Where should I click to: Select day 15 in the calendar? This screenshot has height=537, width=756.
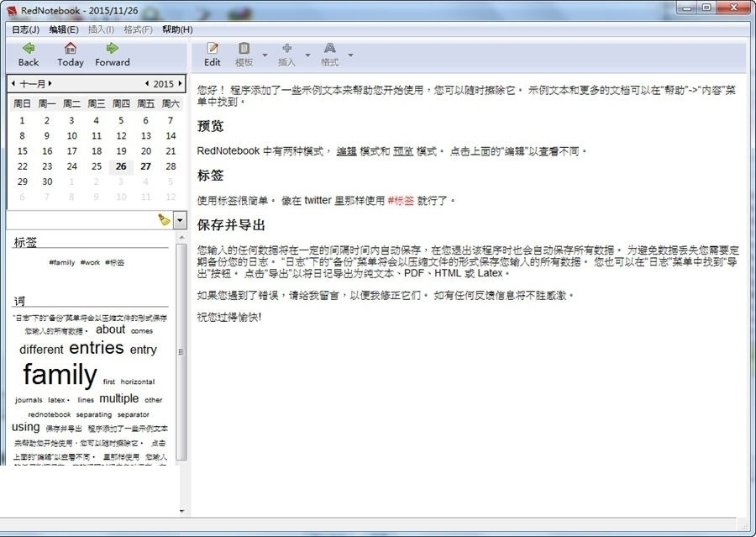pyautogui.click(x=22, y=151)
